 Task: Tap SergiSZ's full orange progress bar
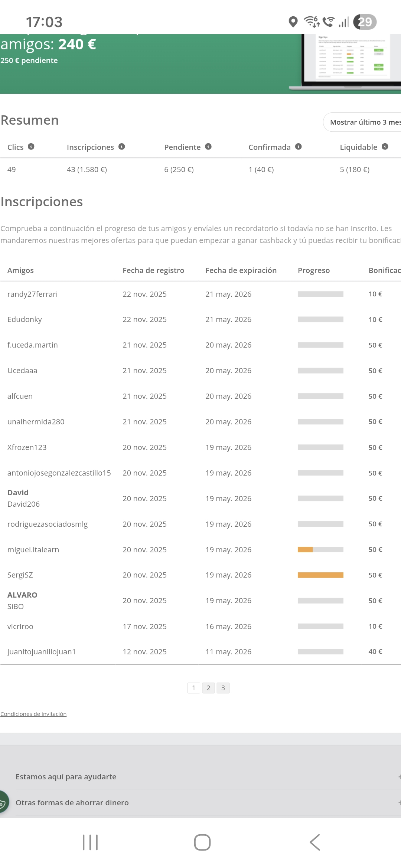click(x=320, y=575)
